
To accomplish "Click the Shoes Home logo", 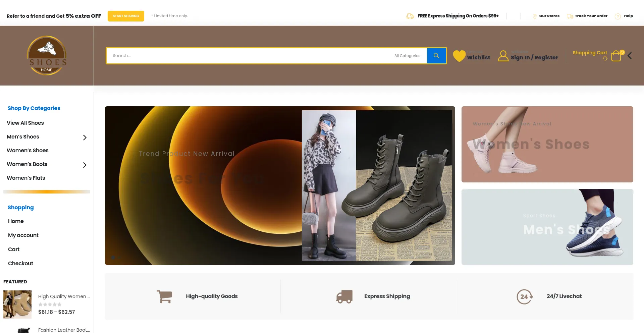I will click(x=47, y=56).
